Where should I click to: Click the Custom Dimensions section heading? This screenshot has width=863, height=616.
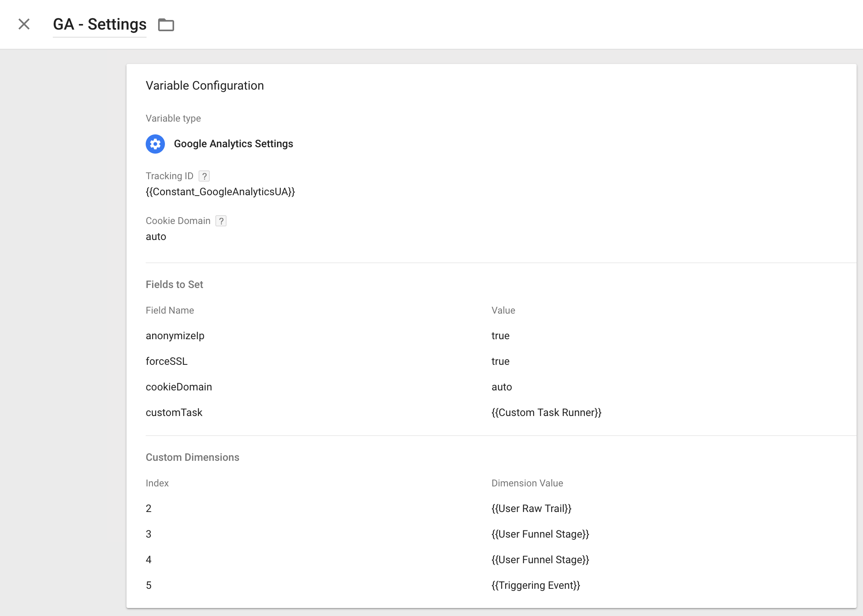tap(192, 458)
